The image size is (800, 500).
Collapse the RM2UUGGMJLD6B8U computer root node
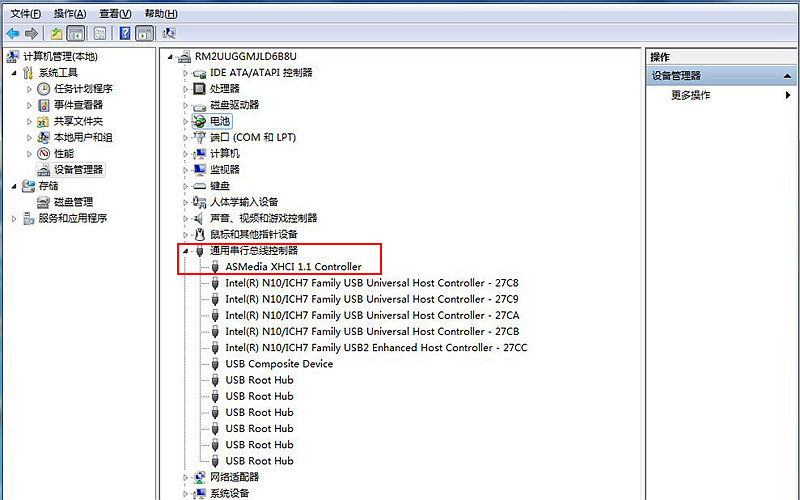click(170, 57)
